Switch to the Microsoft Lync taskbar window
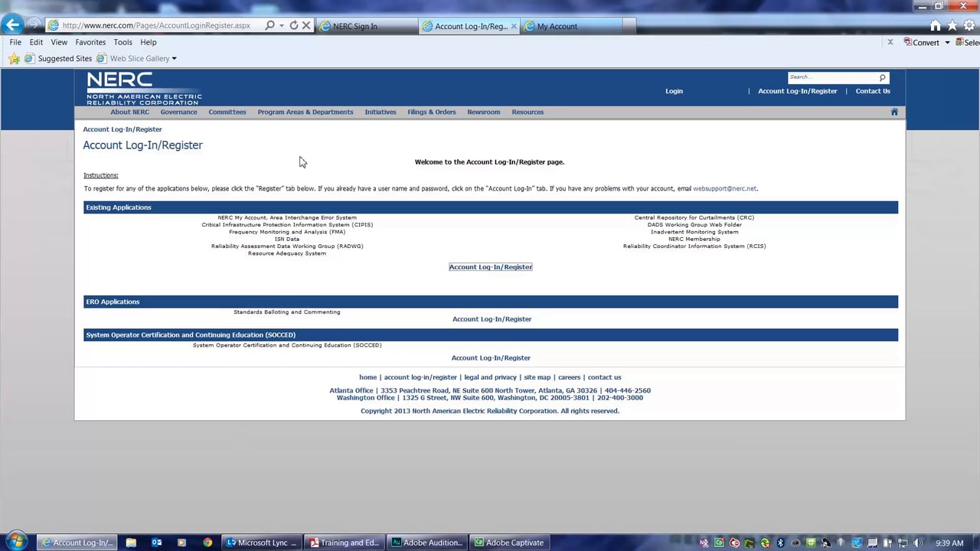 click(261, 543)
